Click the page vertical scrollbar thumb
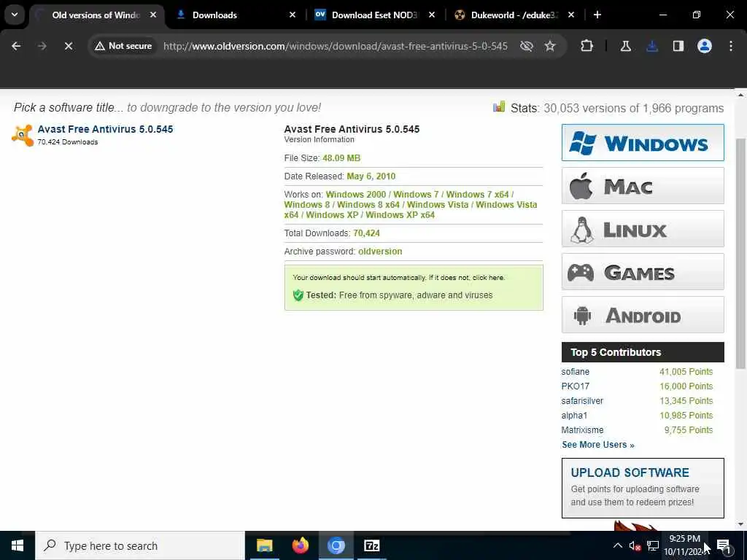This screenshot has width=747, height=560. coord(741,253)
